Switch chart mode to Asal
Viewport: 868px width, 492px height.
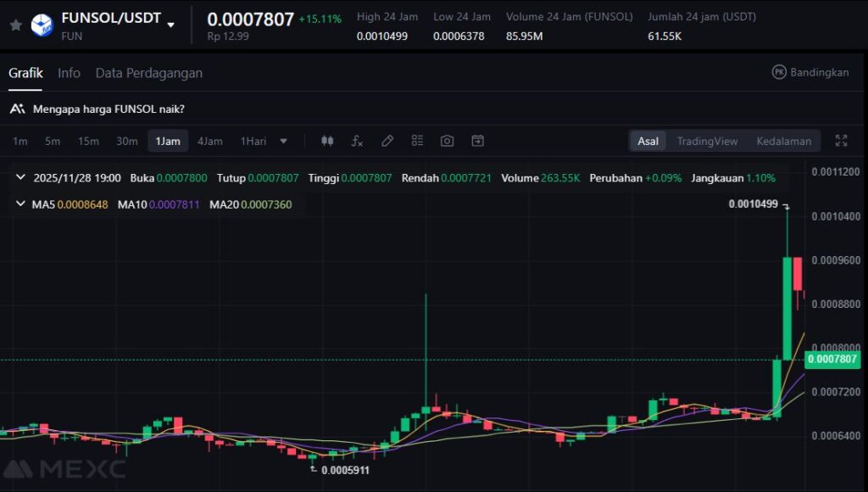point(648,141)
